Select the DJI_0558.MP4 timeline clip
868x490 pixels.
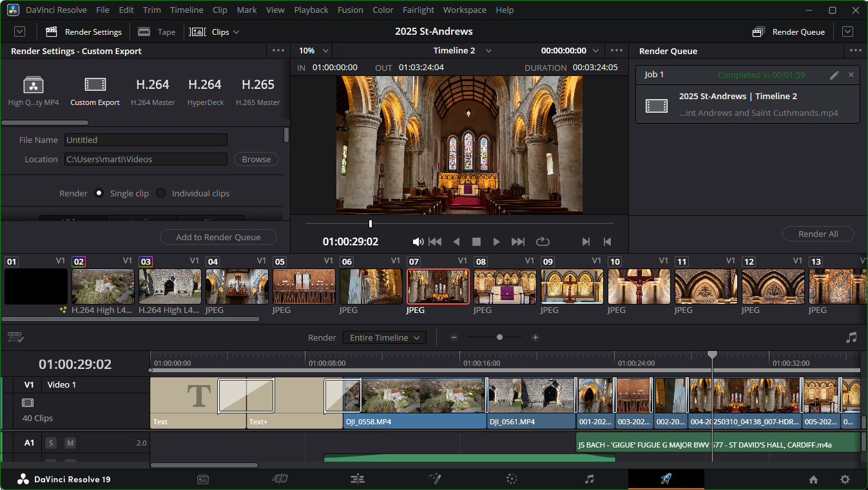click(x=415, y=403)
